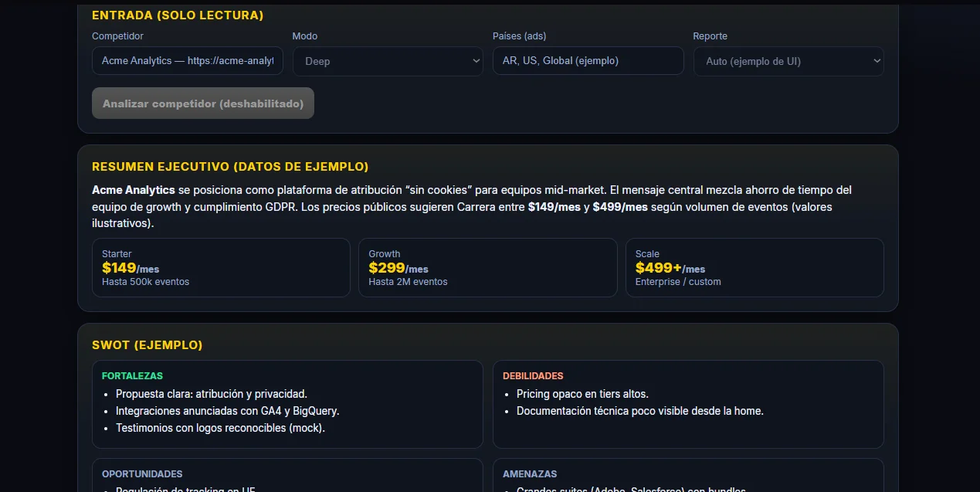Click the Entrada (Solo Lectura) section title

pyautogui.click(x=178, y=15)
